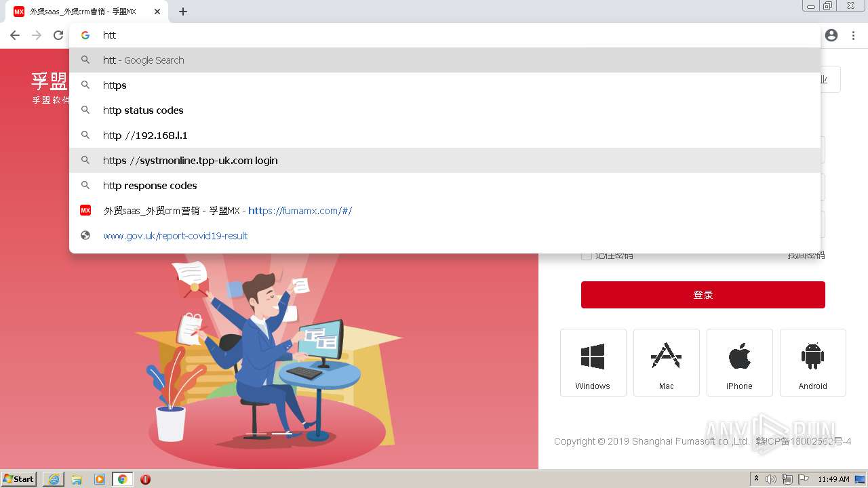The height and width of the screenshot is (488, 868).
Task: Choose 'http //192.168.l.1' suggestion
Action: pos(445,136)
